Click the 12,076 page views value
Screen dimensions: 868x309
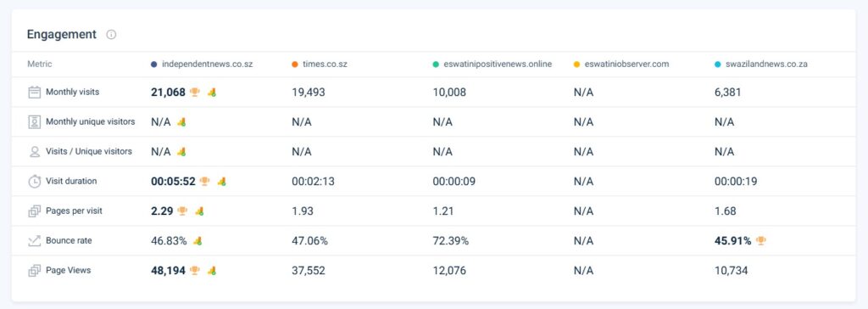(449, 272)
